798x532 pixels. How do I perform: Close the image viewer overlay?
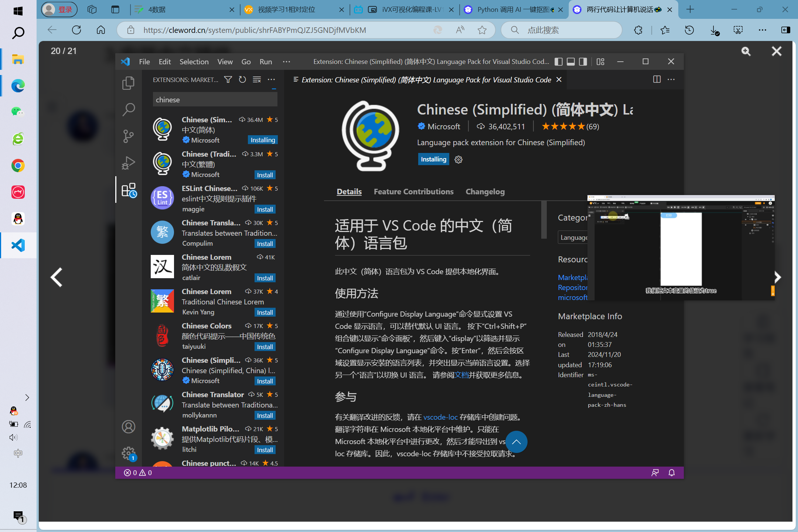[777, 51]
